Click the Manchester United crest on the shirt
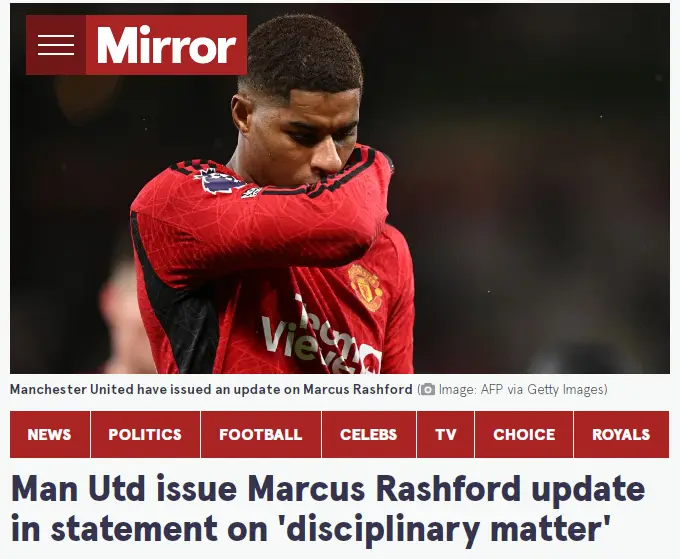Screen dimensions: 680x559 365,287
